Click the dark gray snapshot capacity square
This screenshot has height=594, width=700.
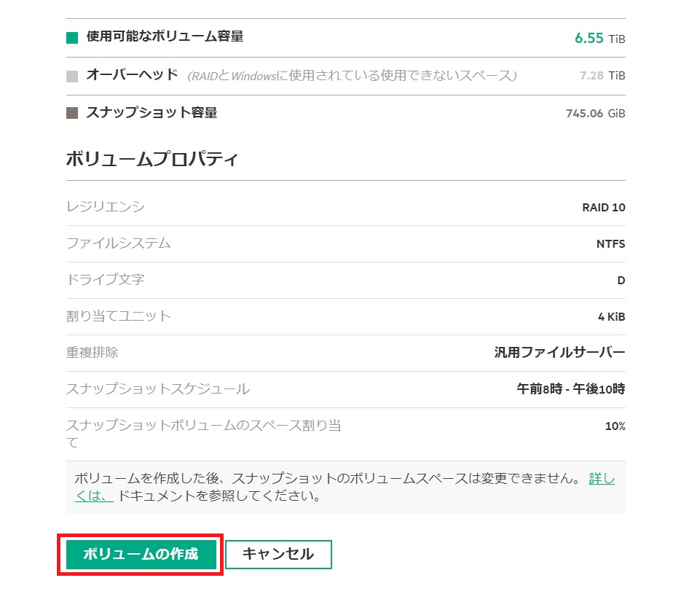[x=72, y=114]
